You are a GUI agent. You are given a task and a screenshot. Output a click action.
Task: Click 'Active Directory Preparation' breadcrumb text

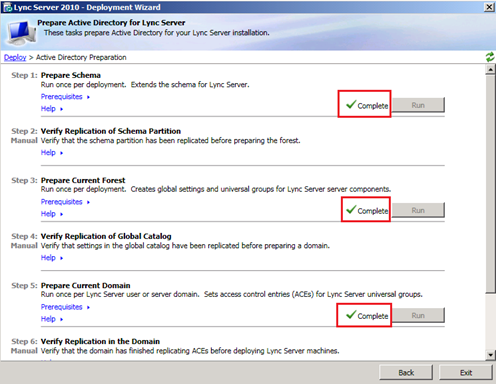81,57
